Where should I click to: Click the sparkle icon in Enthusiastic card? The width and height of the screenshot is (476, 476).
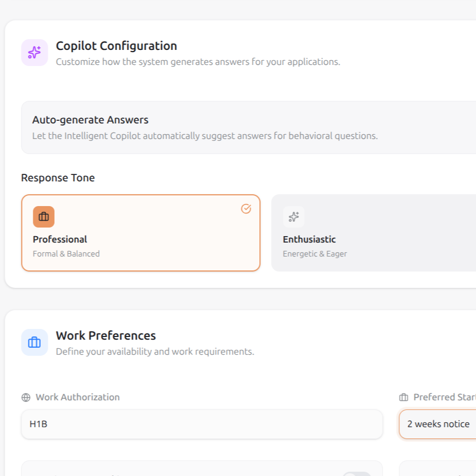pyautogui.click(x=294, y=217)
